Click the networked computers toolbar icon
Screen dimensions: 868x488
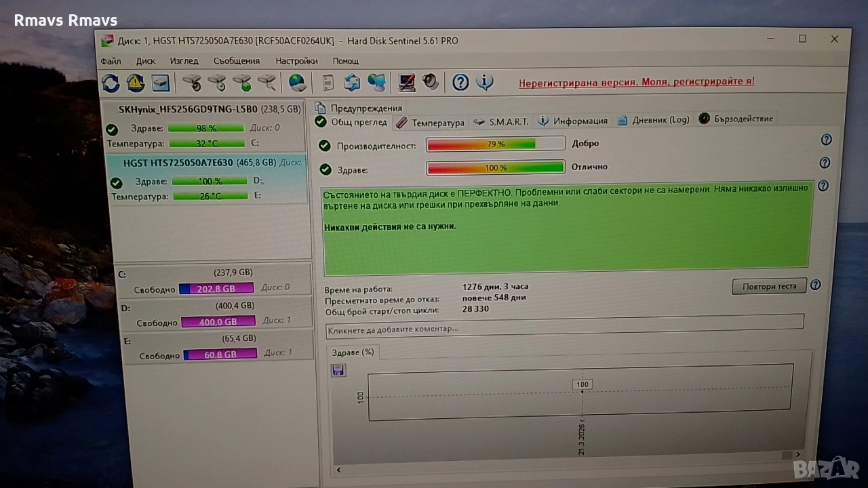point(376,83)
